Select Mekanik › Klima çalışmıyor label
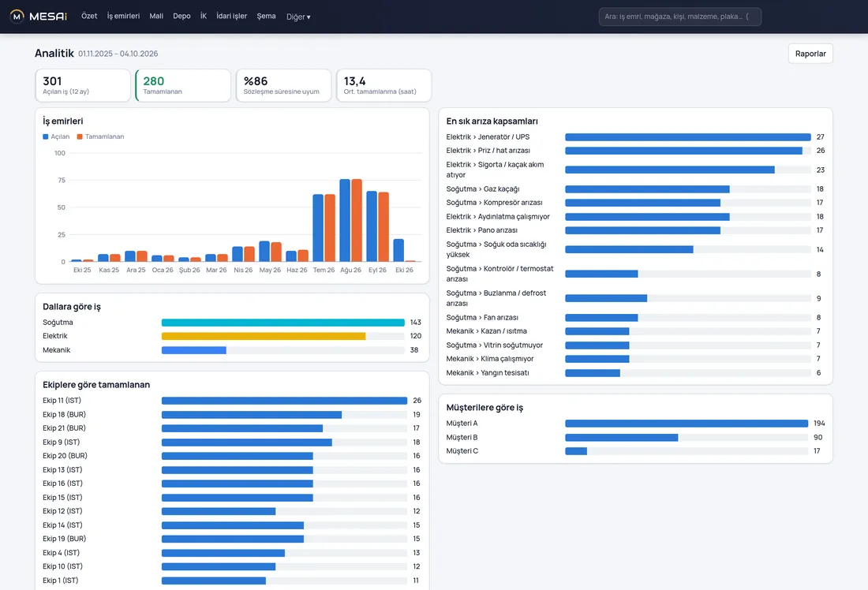Screen dimensions: 868x590 (490, 359)
